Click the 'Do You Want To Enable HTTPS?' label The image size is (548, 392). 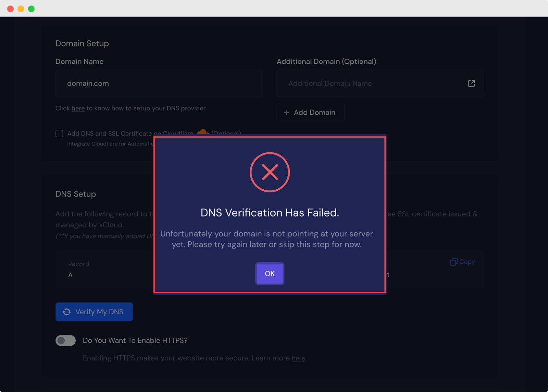(x=135, y=340)
